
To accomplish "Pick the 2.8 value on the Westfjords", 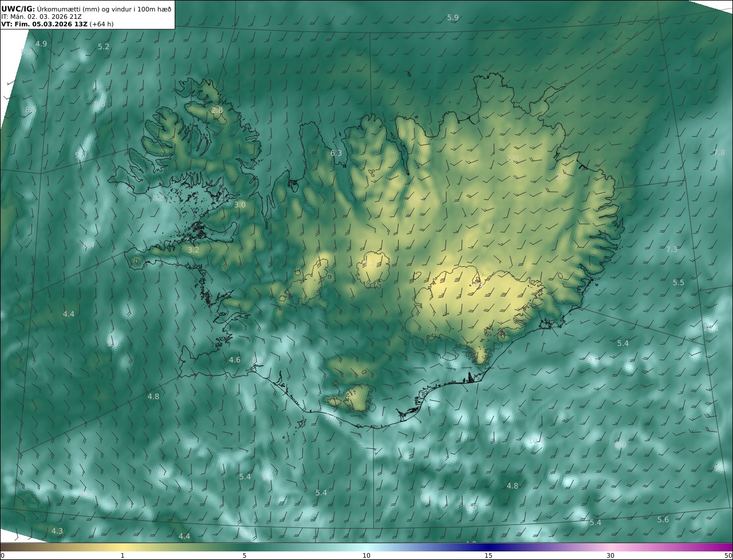I will pyautogui.click(x=217, y=110).
